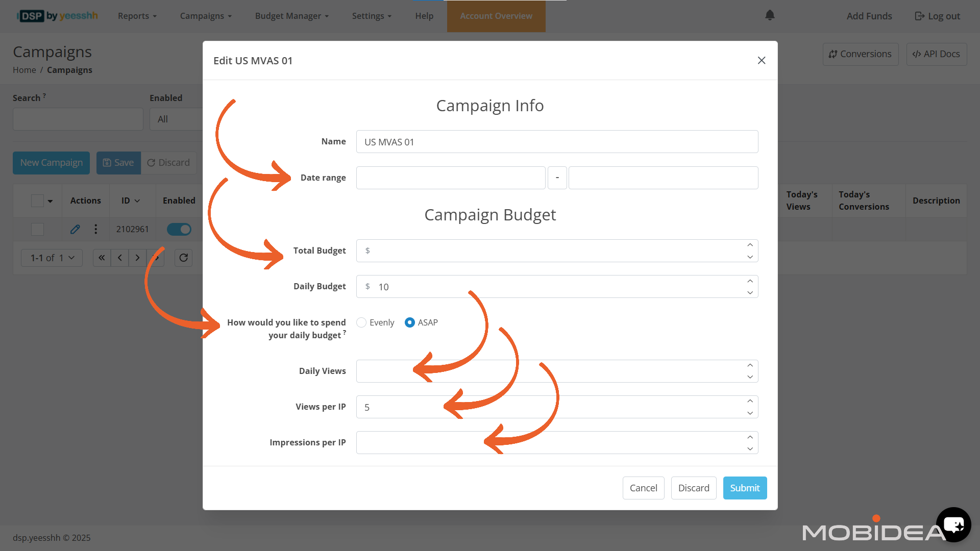Click the notifications bell icon

click(x=770, y=15)
